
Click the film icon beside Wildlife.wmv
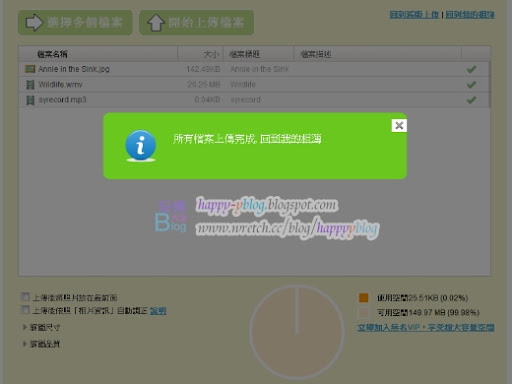pyautogui.click(x=30, y=84)
